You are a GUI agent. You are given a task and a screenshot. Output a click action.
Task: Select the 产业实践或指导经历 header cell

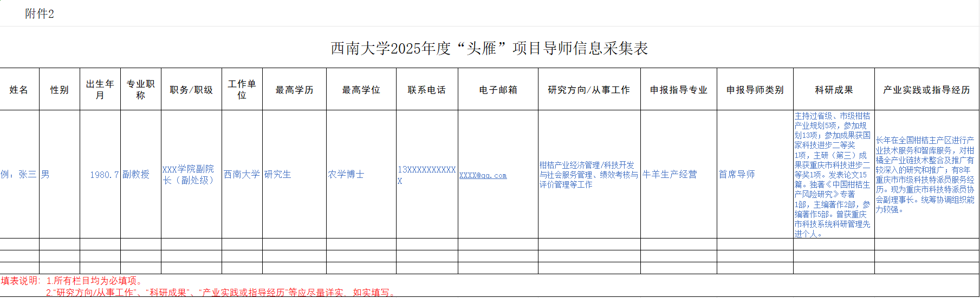pyautogui.click(x=926, y=90)
